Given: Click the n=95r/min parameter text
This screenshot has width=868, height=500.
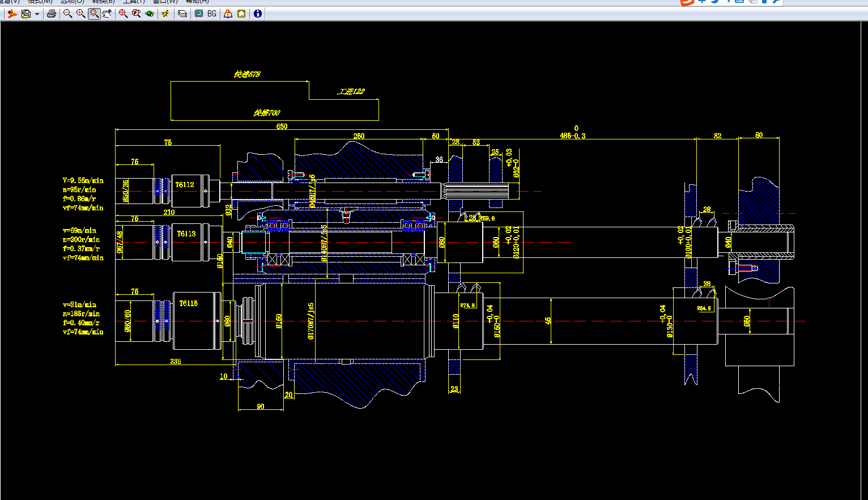Looking at the screenshot, I should 79,190.
